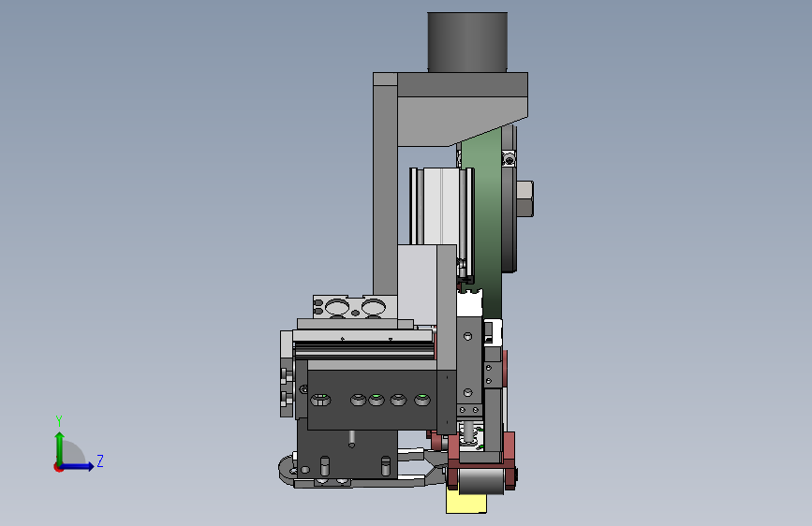Image resolution: width=812 pixels, height=526 pixels.
Task: Click the blue Z axis arrow
Action: point(77,466)
